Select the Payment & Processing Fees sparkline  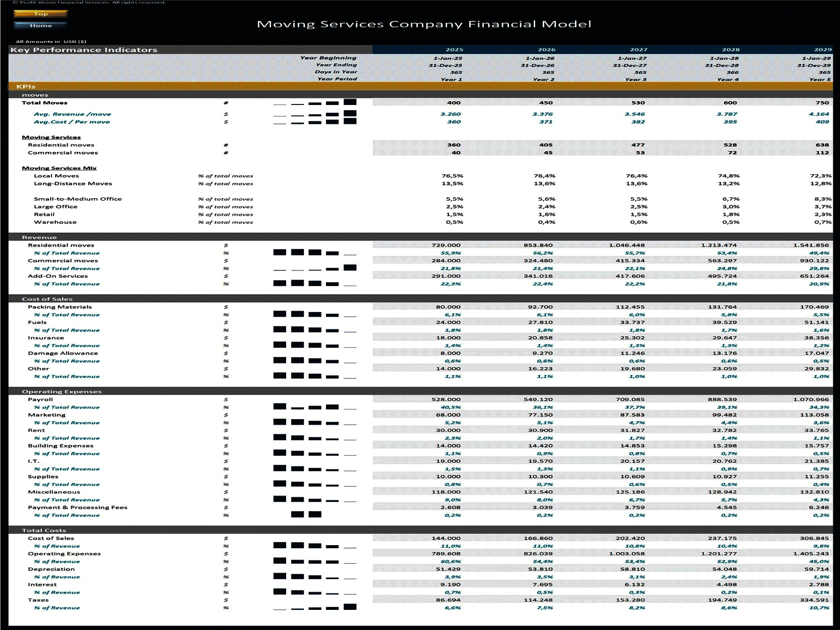[306, 514]
